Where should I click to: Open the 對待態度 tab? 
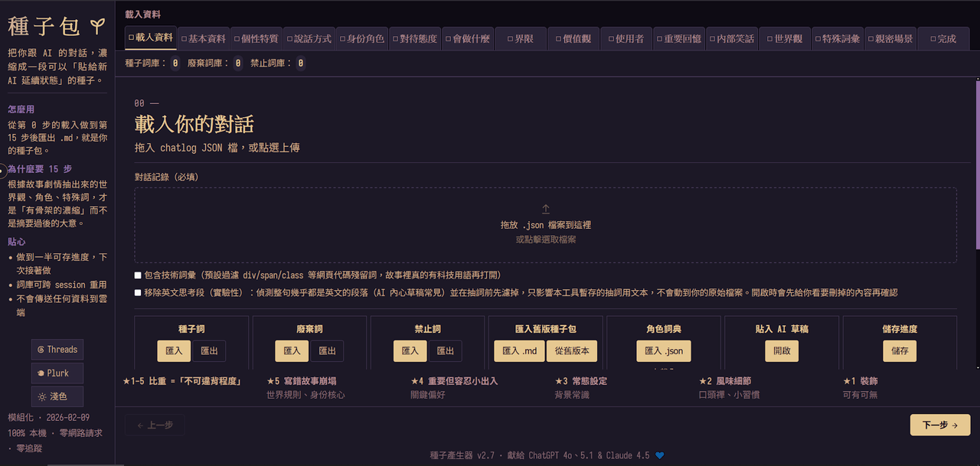pyautogui.click(x=415, y=38)
